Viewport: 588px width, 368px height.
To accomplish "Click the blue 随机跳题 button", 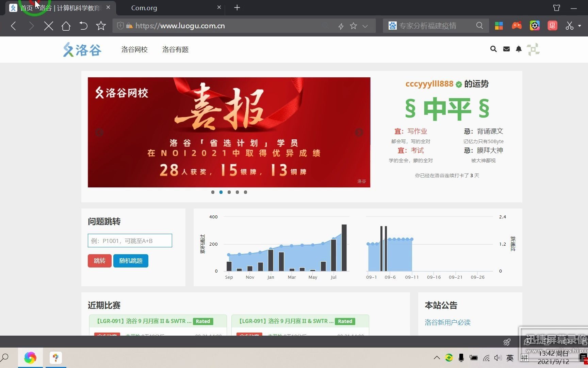I will pyautogui.click(x=131, y=261).
